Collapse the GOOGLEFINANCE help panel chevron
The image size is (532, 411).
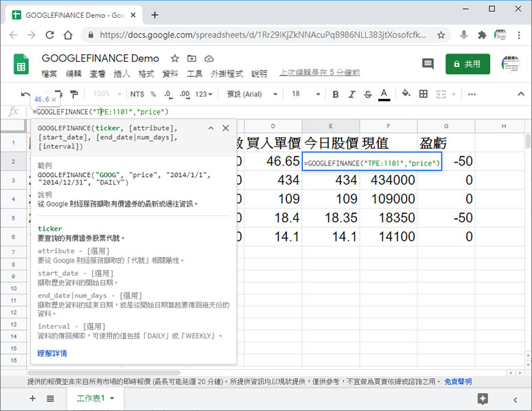tap(211, 128)
